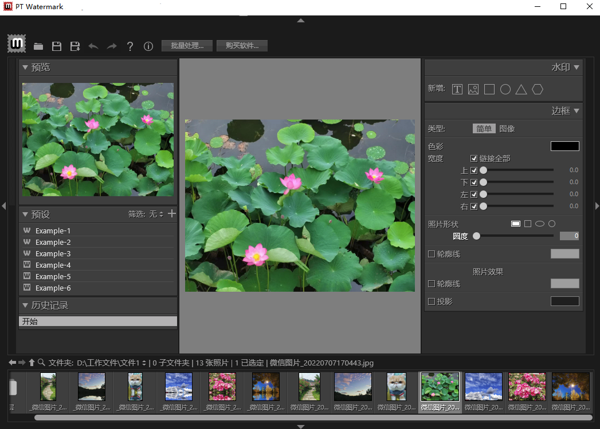Add a triangle shape watermark
The width and height of the screenshot is (600, 429).
pyautogui.click(x=521, y=89)
